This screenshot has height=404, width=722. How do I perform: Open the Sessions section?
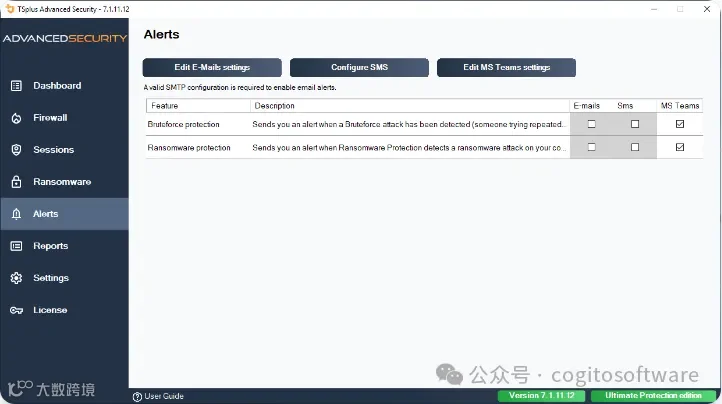[x=64, y=150]
